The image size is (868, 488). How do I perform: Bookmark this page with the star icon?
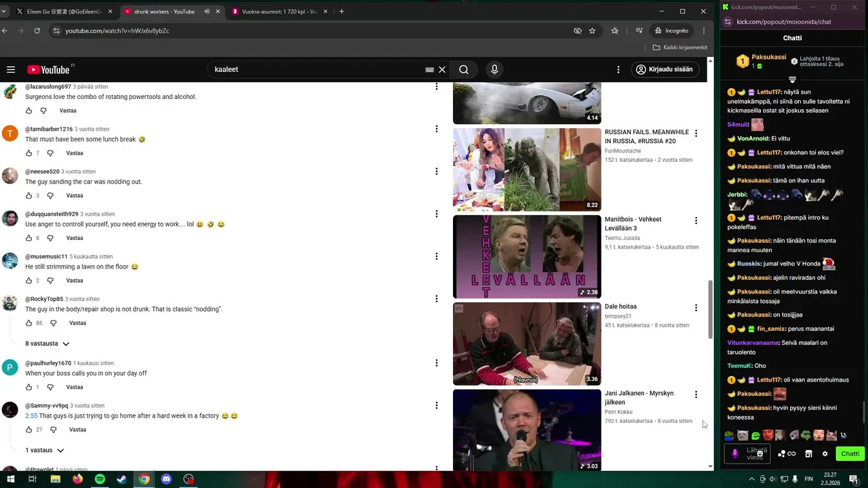(592, 30)
